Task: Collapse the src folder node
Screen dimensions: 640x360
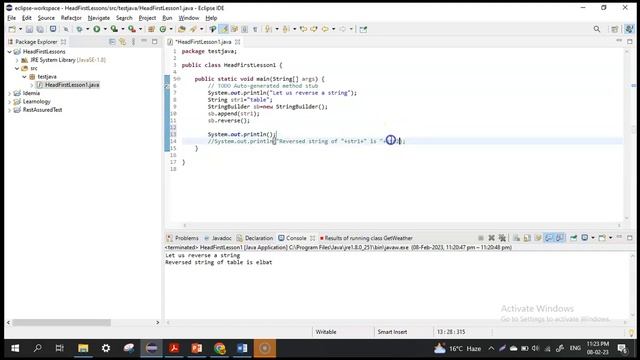Action: [17, 68]
